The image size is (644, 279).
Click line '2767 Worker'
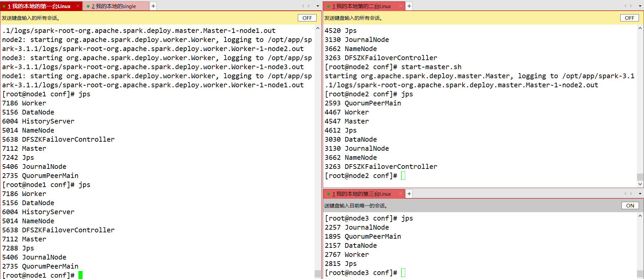[x=347, y=254]
